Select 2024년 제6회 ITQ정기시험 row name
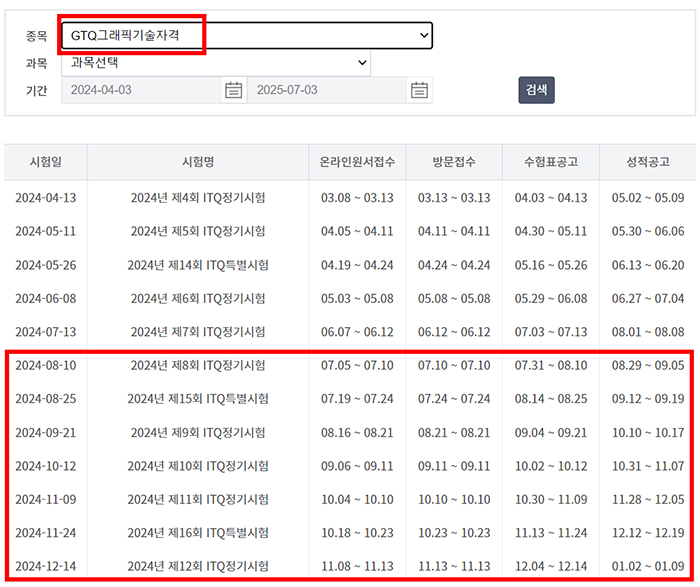The width and height of the screenshot is (700, 587). coord(198,298)
